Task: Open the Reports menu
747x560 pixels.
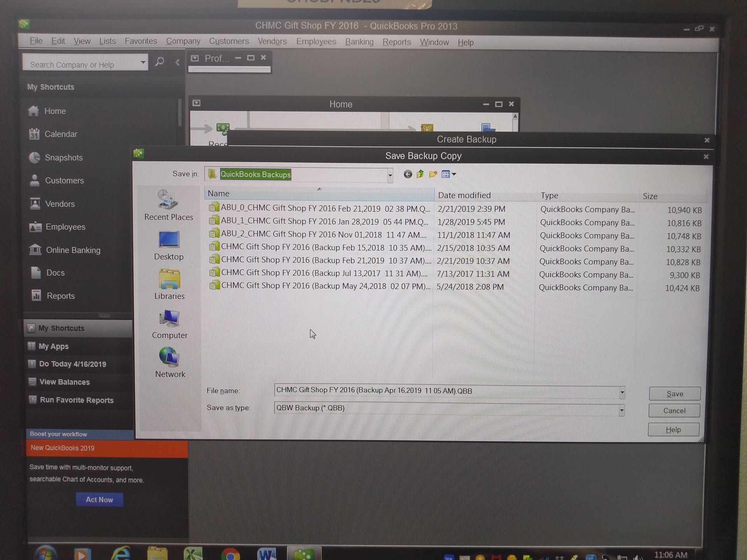Action: (396, 42)
